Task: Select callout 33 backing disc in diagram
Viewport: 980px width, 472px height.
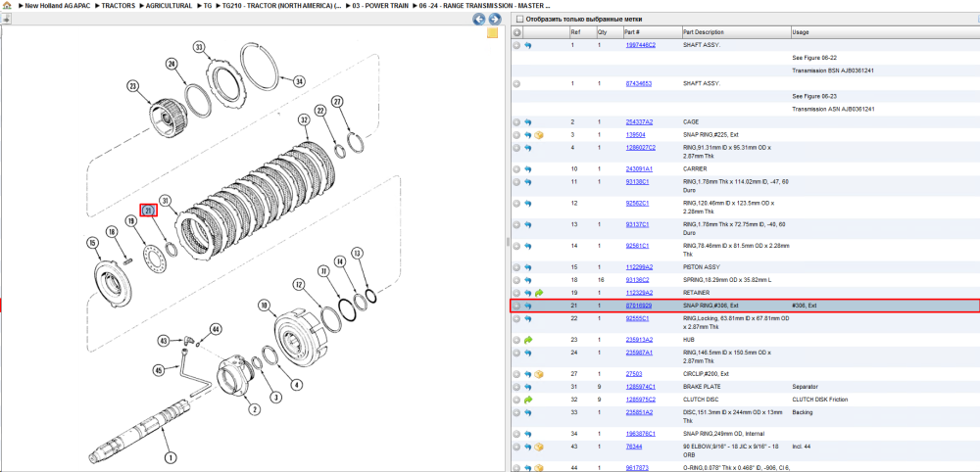Action: [x=199, y=47]
